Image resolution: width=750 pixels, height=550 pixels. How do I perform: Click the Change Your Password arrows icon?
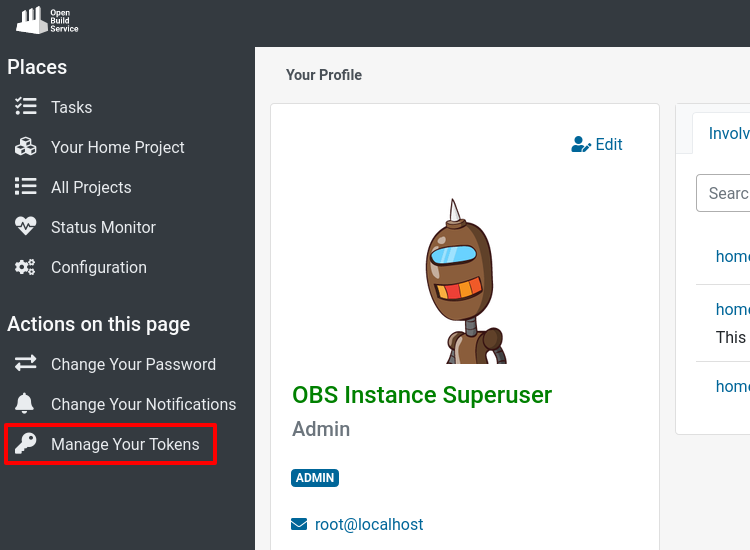[x=25, y=364]
